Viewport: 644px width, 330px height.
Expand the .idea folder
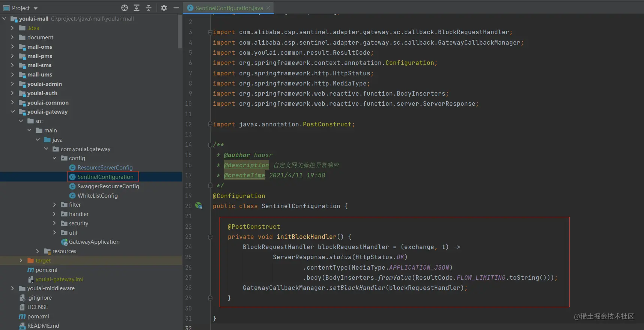point(12,28)
